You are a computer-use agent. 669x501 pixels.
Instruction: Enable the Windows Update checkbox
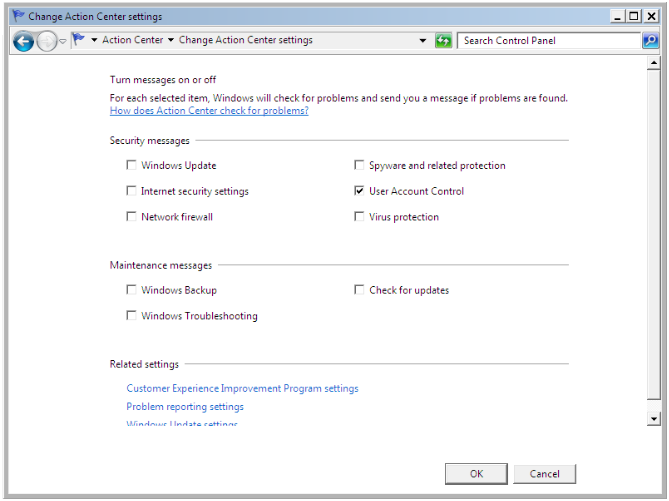tap(131, 166)
